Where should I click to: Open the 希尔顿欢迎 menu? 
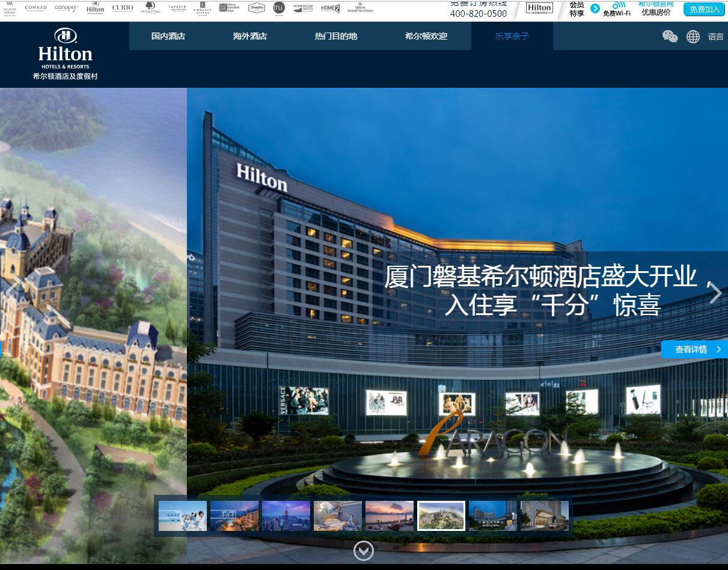pos(426,36)
